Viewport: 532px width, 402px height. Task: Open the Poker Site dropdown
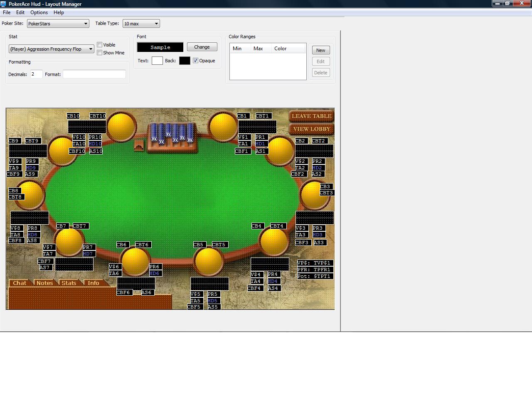click(58, 24)
